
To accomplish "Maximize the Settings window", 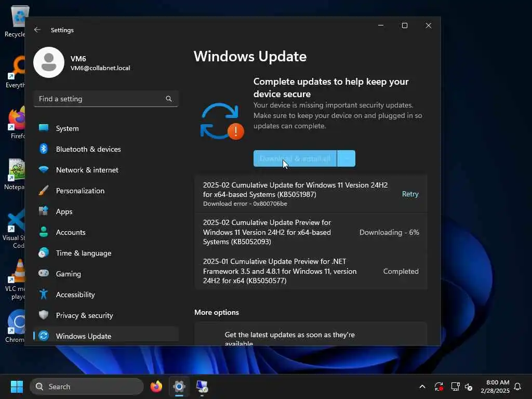I will click(404, 25).
